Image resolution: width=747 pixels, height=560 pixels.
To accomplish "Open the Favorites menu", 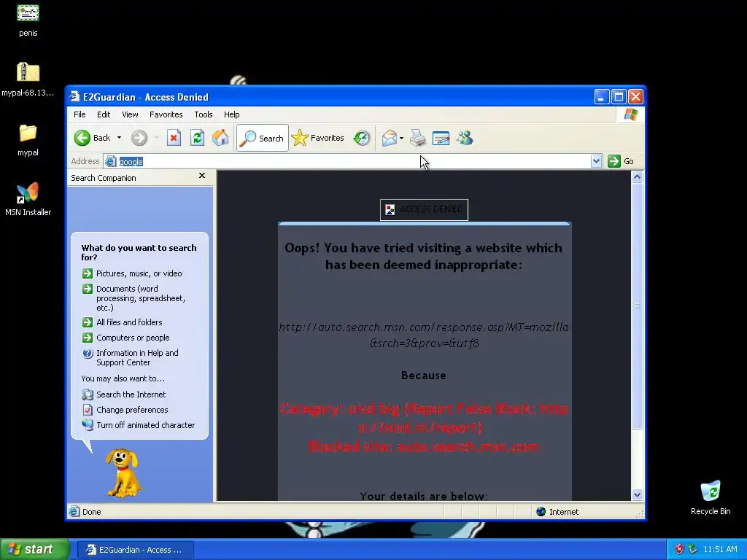I will click(166, 114).
